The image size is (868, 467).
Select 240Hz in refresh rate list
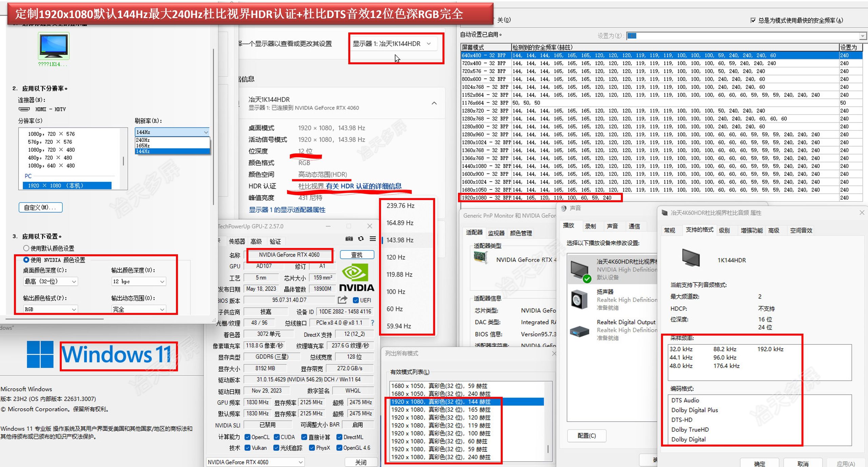click(x=172, y=140)
